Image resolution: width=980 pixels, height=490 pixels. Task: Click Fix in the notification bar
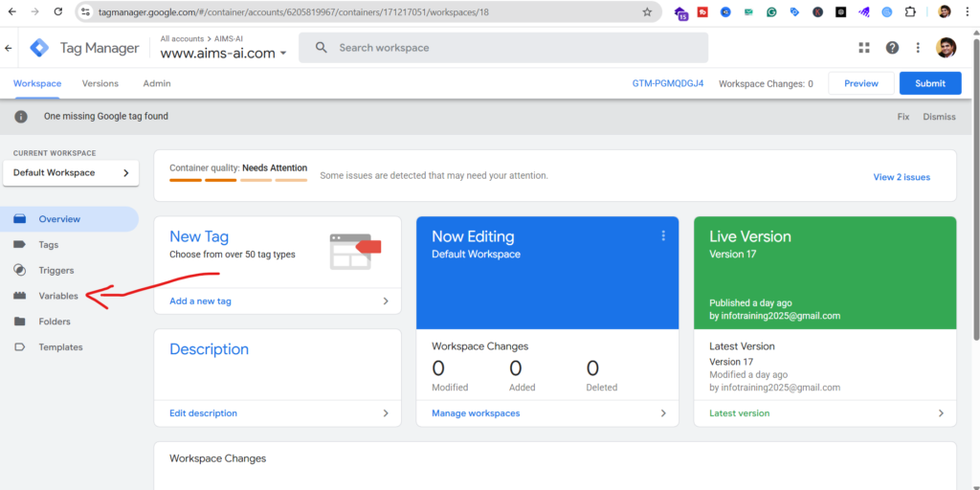(903, 116)
